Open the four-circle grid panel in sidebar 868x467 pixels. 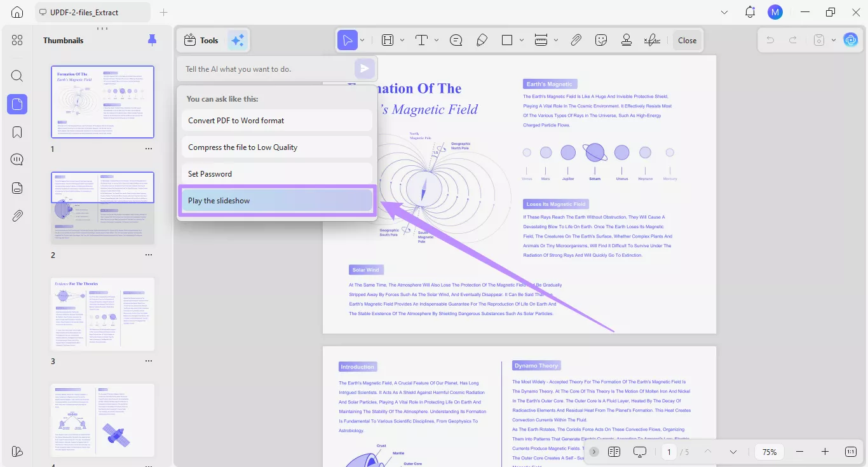click(17, 40)
